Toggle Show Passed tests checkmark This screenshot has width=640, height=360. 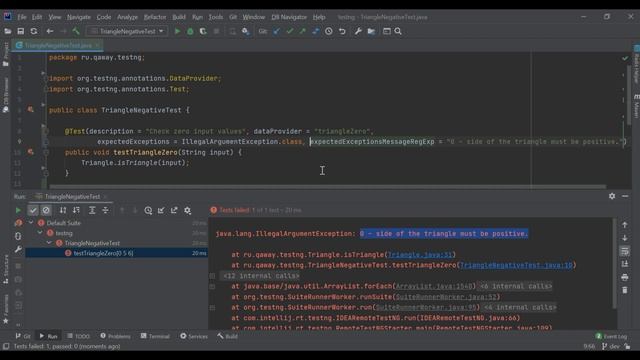point(33,210)
